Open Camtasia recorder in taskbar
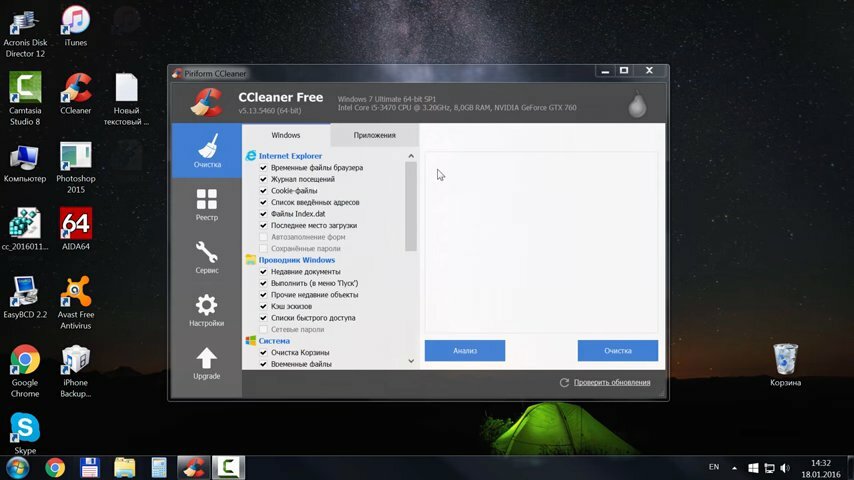Viewport: 854px width, 480px height. [228, 467]
